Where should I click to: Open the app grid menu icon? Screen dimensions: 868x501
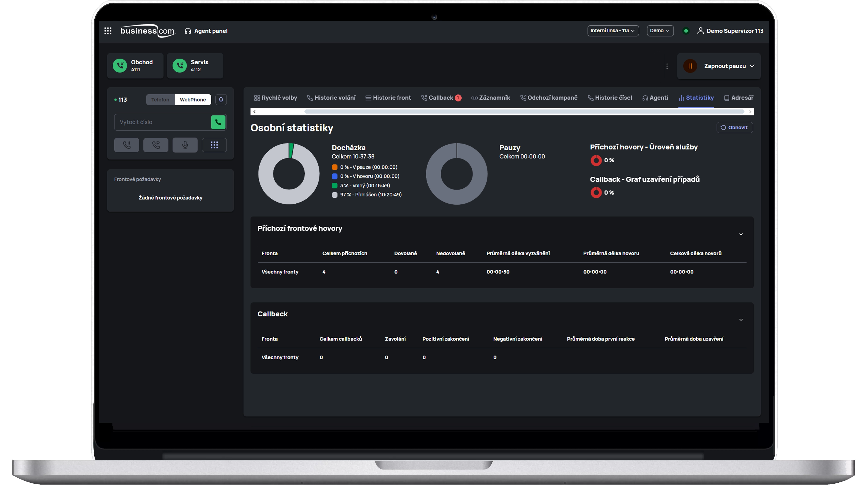coord(108,31)
